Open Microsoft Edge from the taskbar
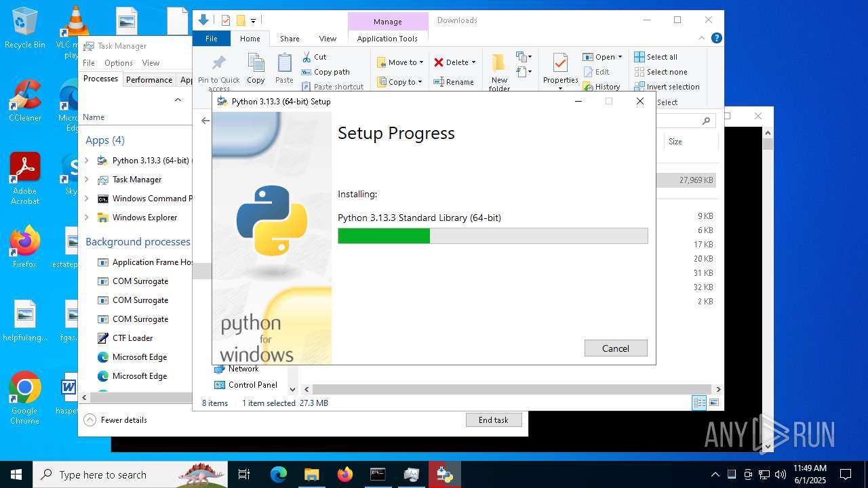 tap(279, 474)
